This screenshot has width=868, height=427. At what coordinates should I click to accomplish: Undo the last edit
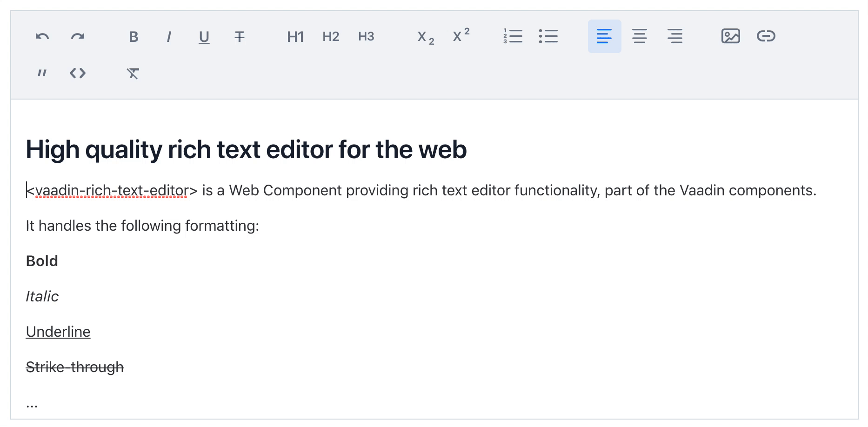42,36
